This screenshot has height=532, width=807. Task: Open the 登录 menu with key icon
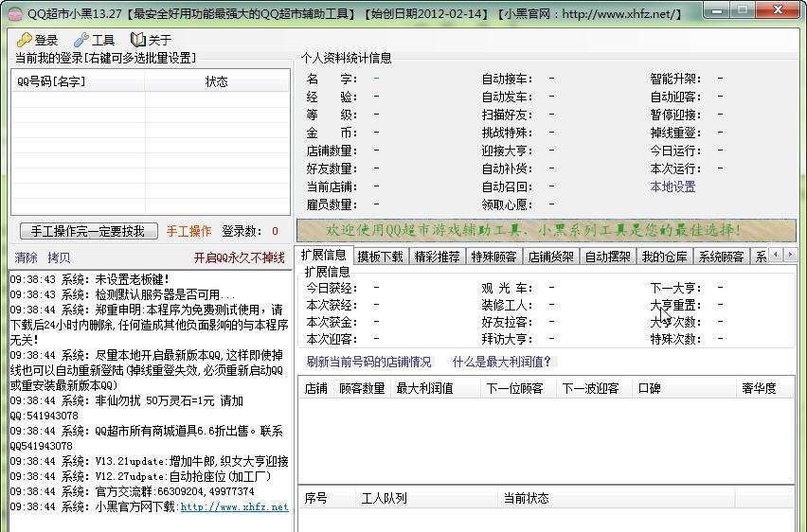click(37, 40)
